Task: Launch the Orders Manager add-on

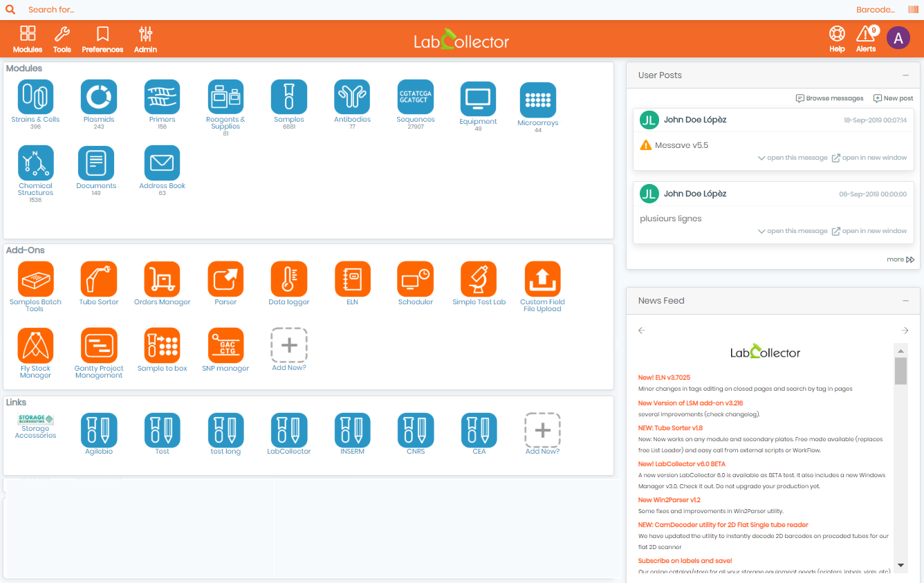Action: 162,279
